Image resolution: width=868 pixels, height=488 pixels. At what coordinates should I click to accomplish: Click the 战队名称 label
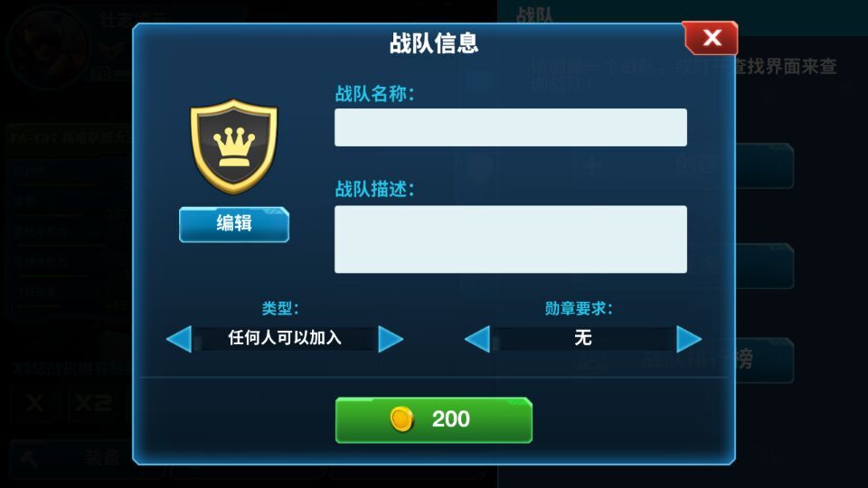(374, 93)
